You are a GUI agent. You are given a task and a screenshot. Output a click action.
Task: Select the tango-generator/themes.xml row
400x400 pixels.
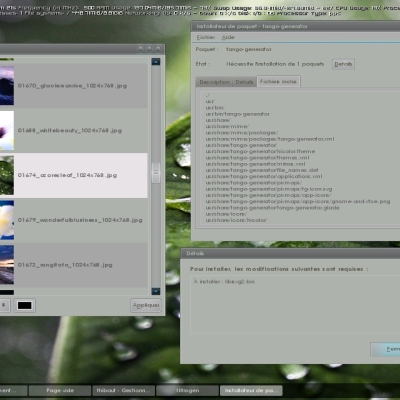(257, 158)
